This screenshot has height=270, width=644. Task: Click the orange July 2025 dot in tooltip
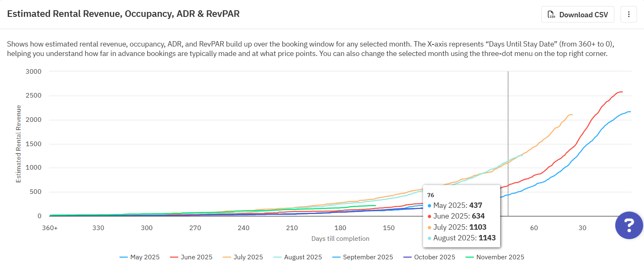tap(429, 227)
